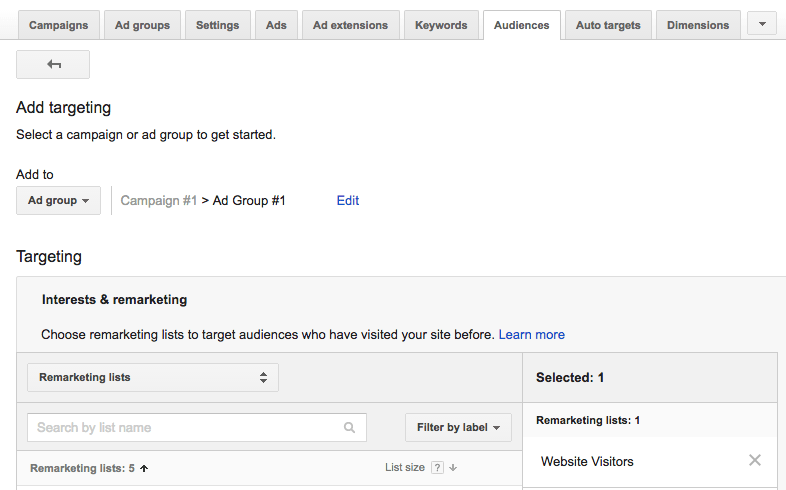The height and width of the screenshot is (490, 786).
Task: Remove Website Visitors from selected lists
Action: click(755, 460)
